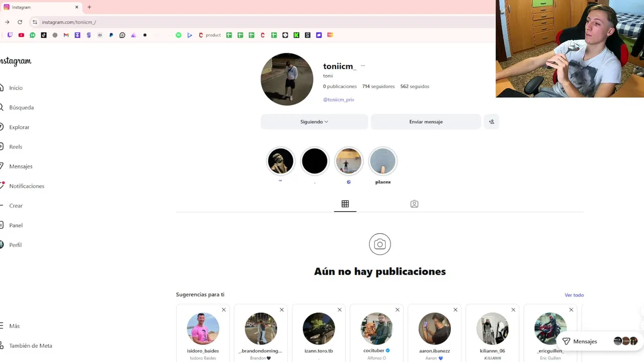The width and height of the screenshot is (644, 362).
Task: Dismiss the aaron.ibanezz suggestion
Action: 455,310
